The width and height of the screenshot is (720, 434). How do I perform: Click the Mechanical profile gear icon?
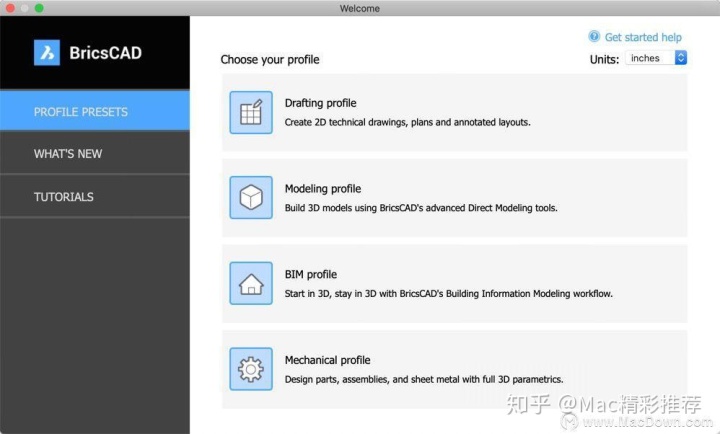point(251,369)
